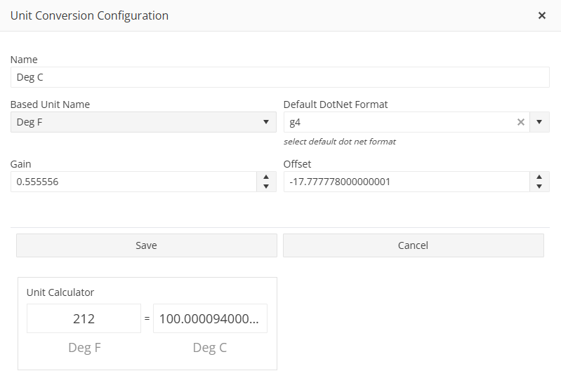
Task: Click the Deg F caption under calculator
Action: (84, 348)
